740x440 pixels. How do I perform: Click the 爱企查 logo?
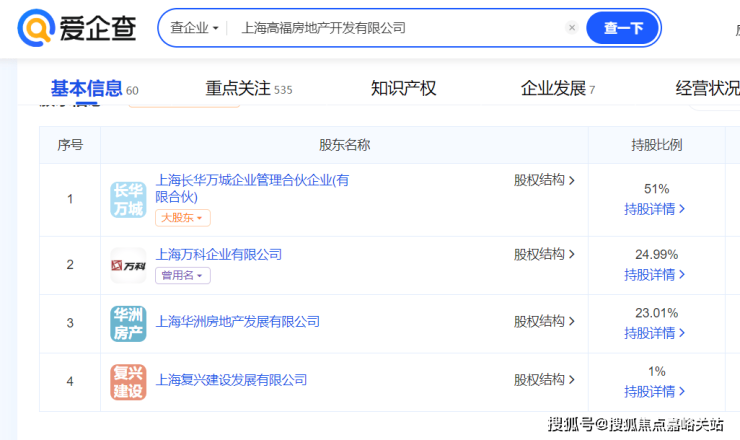click(x=77, y=28)
